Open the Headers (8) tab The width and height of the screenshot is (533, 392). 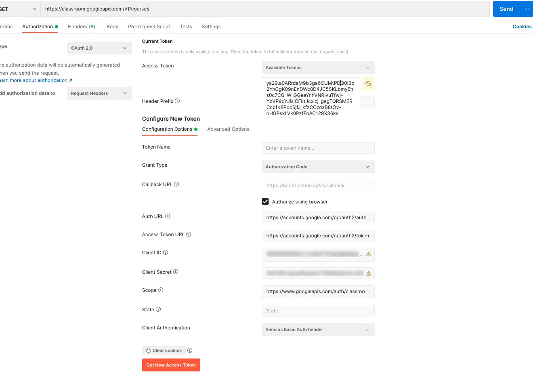coord(82,27)
